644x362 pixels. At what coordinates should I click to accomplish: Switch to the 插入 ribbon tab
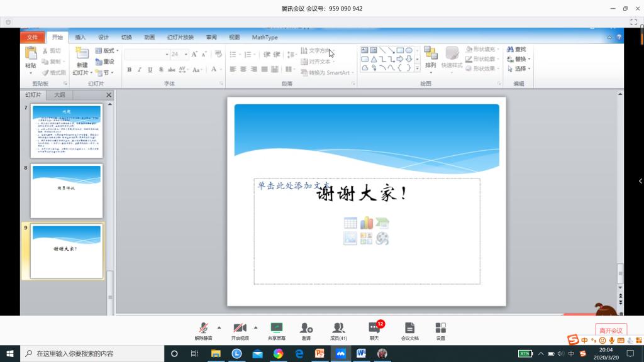[80, 38]
